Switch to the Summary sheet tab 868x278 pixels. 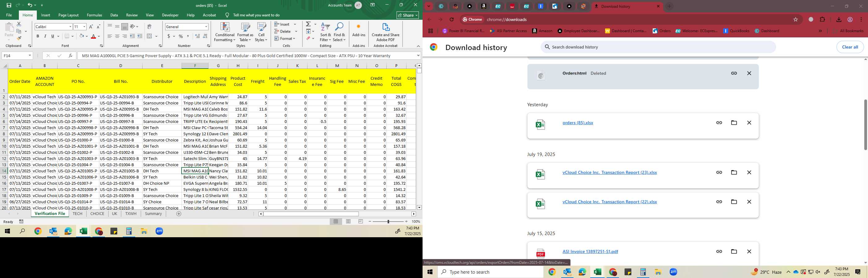[x=153, y=214]
